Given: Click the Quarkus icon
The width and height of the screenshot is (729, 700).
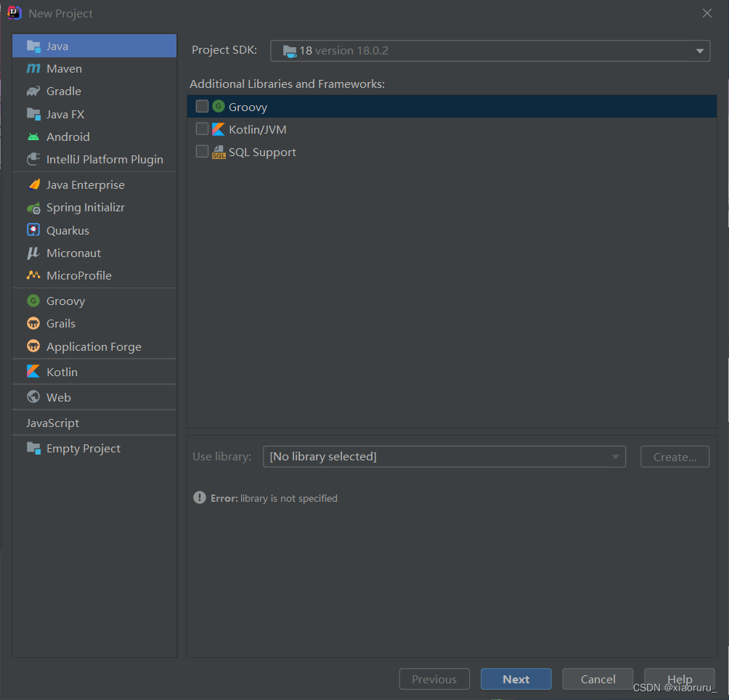Looking at the screenshot, I should click(x=33, y=230).
